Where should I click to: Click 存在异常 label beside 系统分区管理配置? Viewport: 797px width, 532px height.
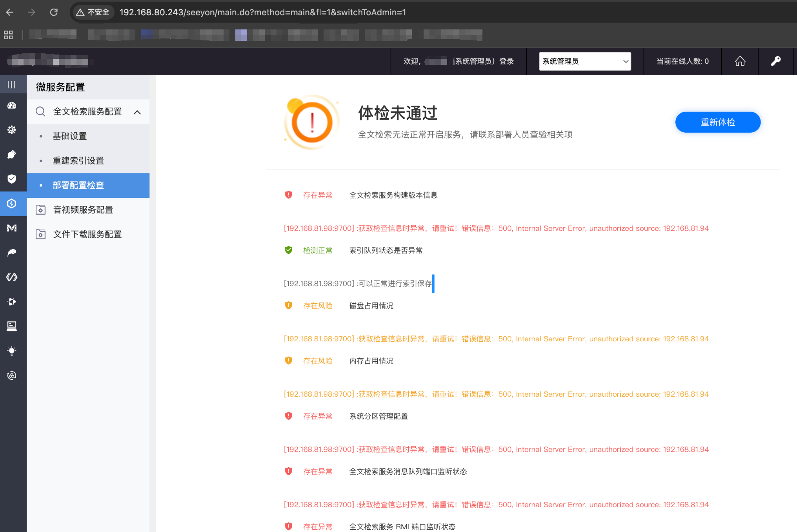coord(318,416)
